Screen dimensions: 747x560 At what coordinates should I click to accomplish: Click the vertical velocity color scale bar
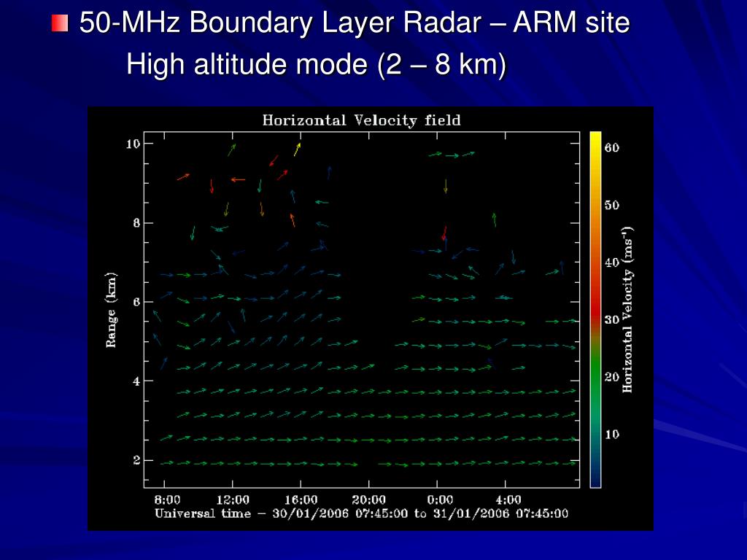(x=595, y=309)
